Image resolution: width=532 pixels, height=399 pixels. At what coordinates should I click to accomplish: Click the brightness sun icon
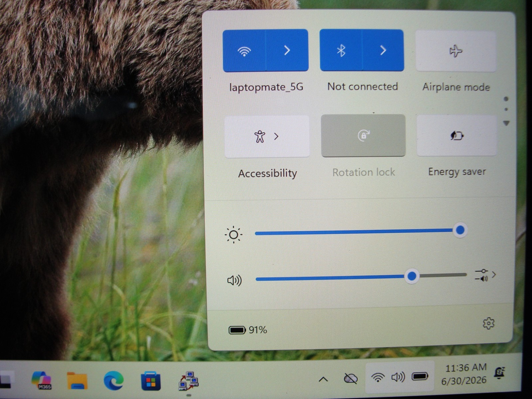point(233,235)
